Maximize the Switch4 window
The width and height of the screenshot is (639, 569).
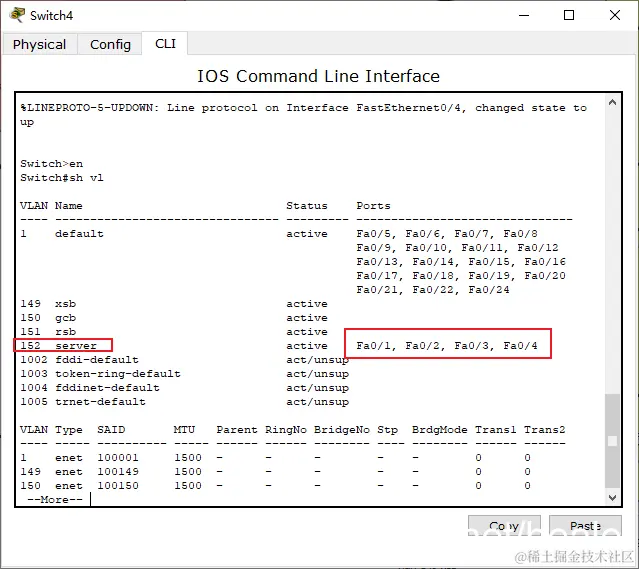pos(569,15)
